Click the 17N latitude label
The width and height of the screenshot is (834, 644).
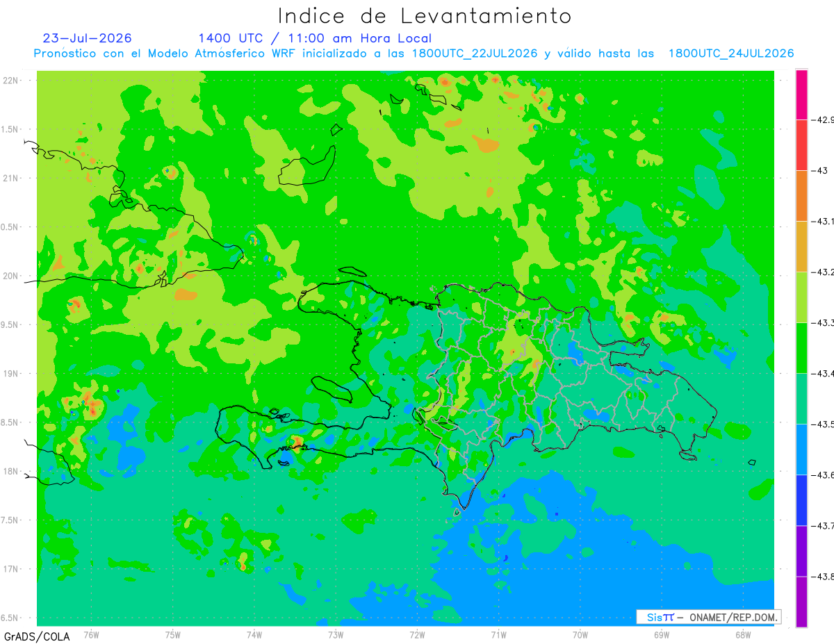(11, 569)
